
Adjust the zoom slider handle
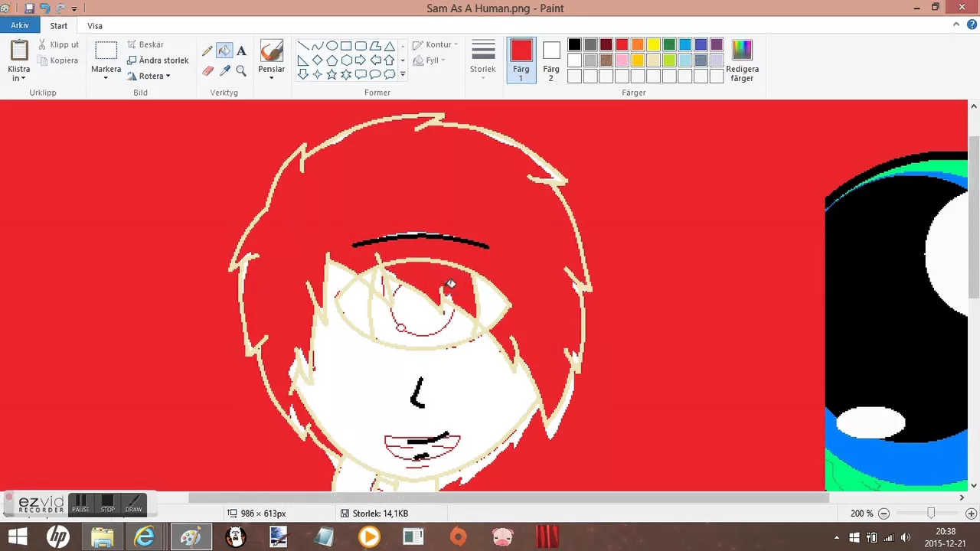pyautogui.click(x=931, y=514)
